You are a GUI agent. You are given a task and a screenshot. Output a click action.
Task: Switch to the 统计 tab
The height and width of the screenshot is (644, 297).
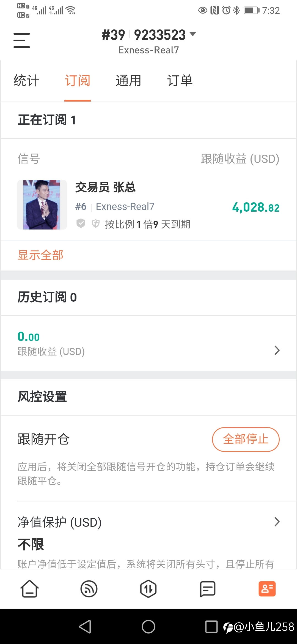click(26, 81)
